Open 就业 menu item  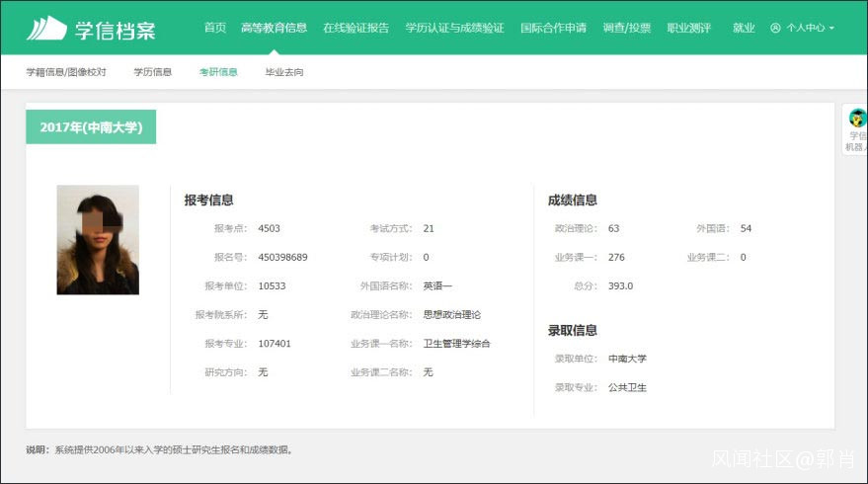tap(744, 28)
